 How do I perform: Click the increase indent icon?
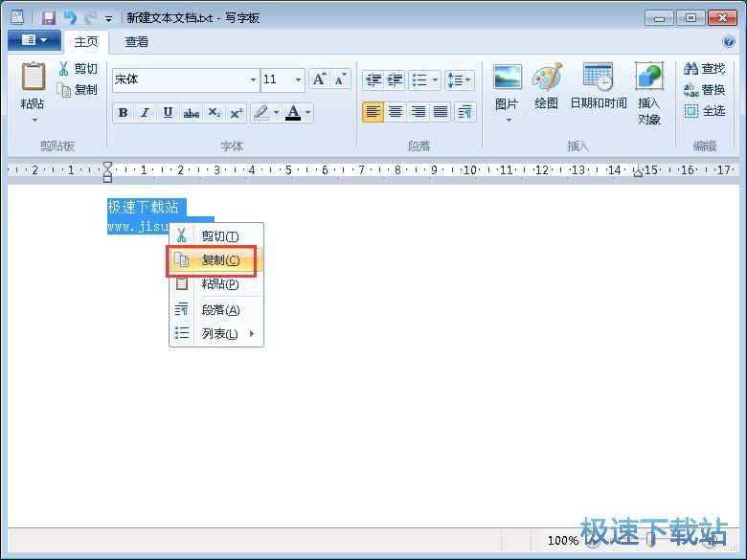point(395,79)
